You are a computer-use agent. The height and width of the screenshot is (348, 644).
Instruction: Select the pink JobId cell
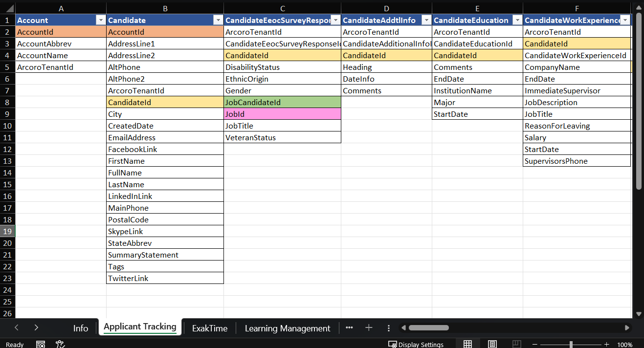coord(283,114)
